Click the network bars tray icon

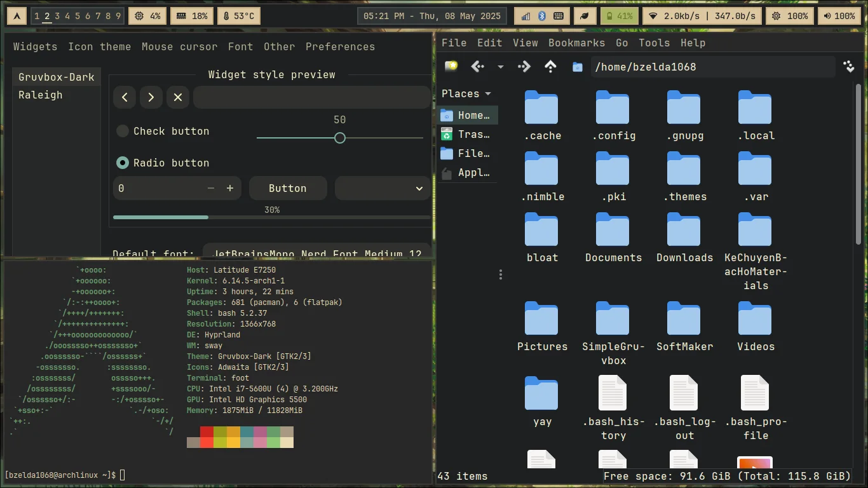(x=526, y=16)
